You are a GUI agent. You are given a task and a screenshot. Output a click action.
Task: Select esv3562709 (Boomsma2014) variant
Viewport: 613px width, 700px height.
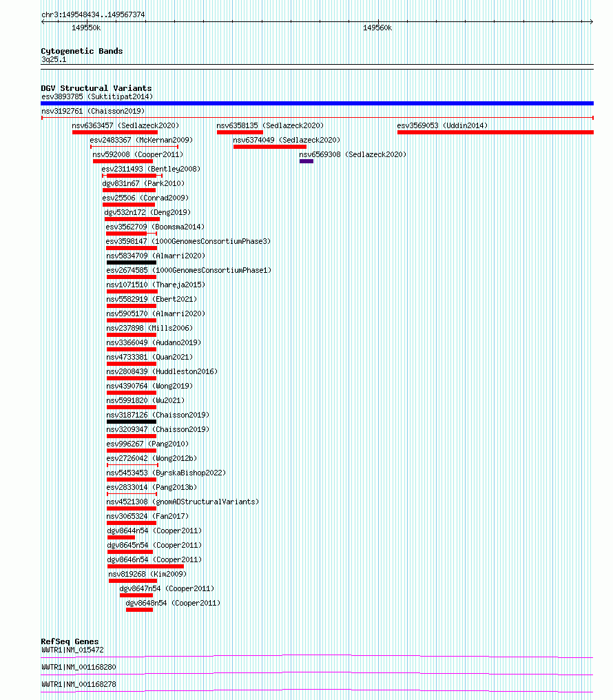coord(155,227)
